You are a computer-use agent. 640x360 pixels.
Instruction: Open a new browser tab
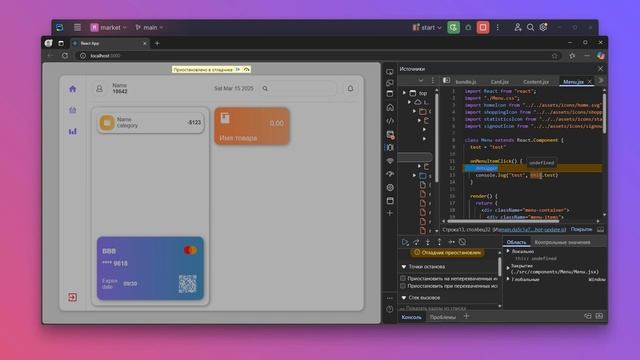coord(157,43)
